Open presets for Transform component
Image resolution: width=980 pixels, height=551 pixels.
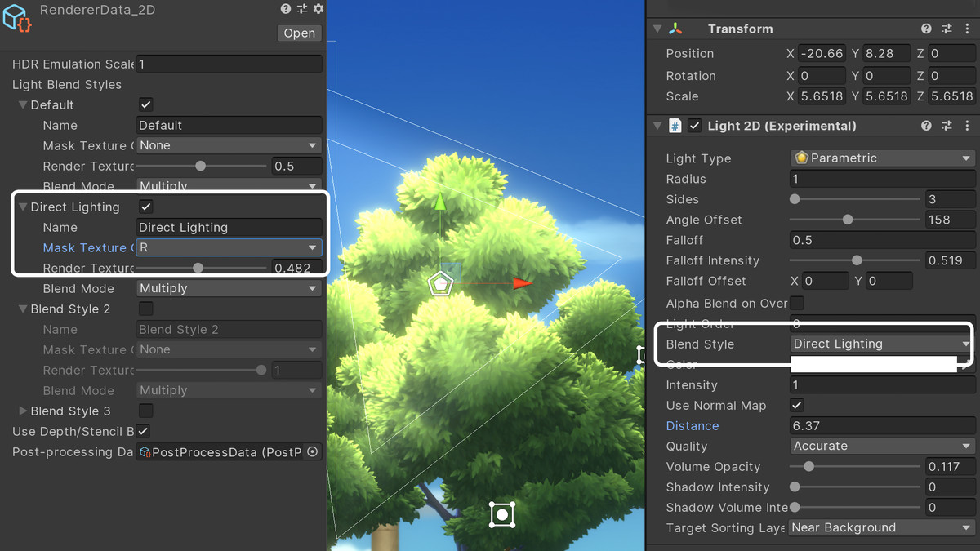(x=947, y=29)
